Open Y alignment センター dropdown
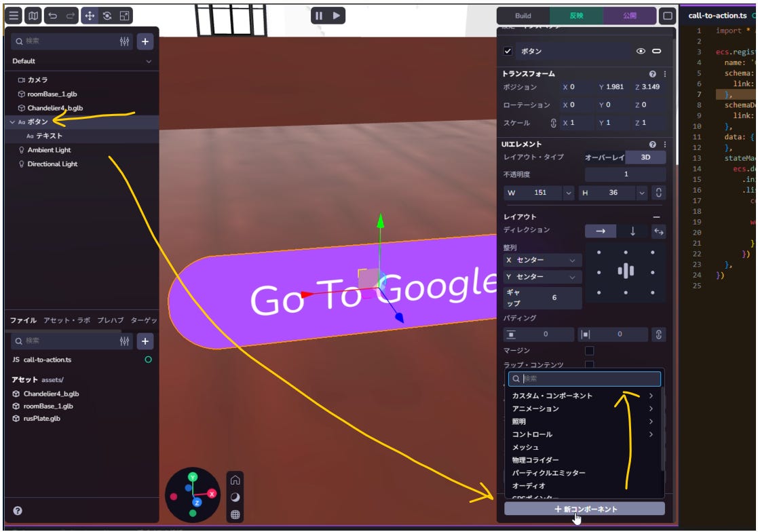 click(x=542, y=277)
